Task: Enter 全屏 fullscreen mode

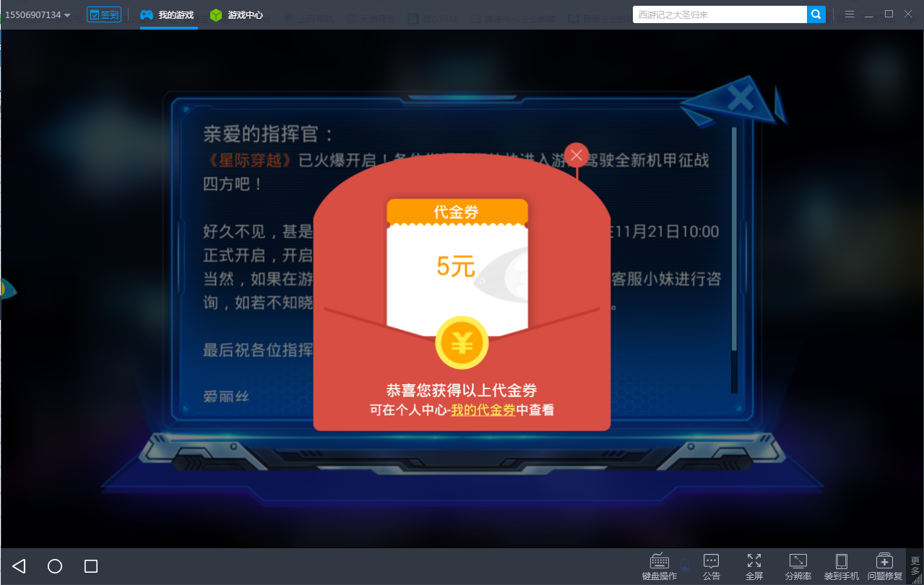Action: point(754,567)
